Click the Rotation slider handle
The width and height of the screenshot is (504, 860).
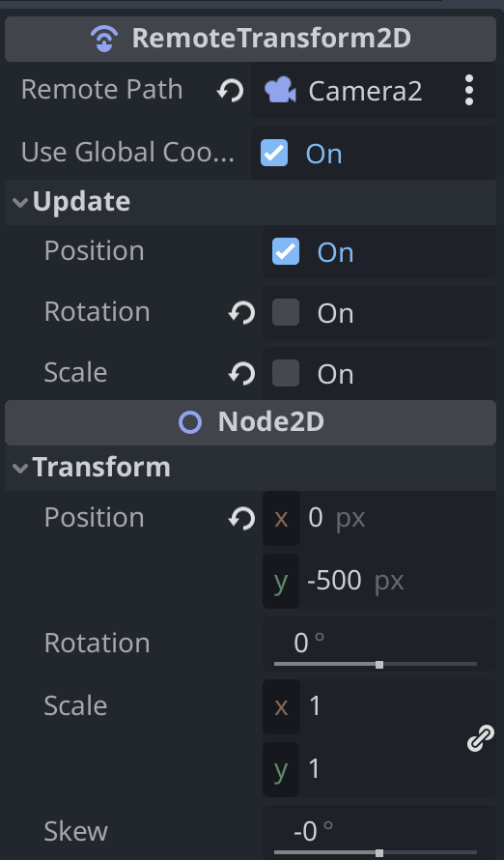(379, 665)
